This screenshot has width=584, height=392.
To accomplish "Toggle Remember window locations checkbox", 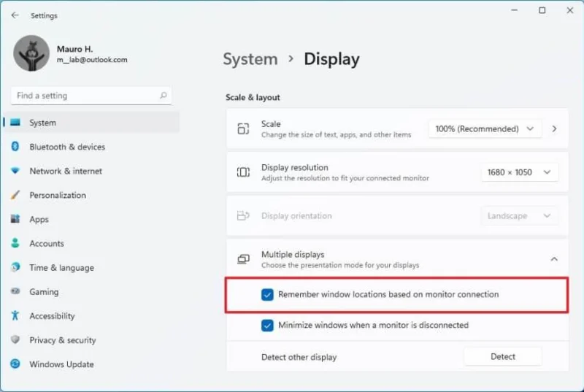I will (267, 294).
